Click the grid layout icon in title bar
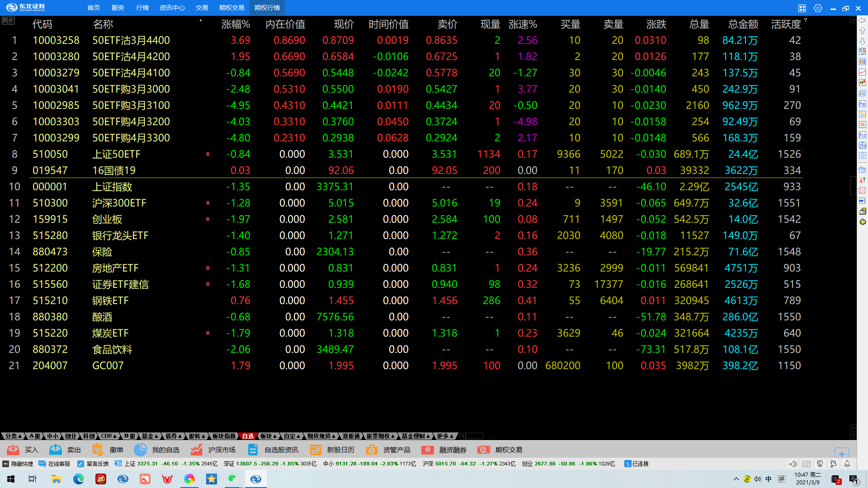Screen dimensions: 868x488 pyautogui.click(x=802, y=8)
